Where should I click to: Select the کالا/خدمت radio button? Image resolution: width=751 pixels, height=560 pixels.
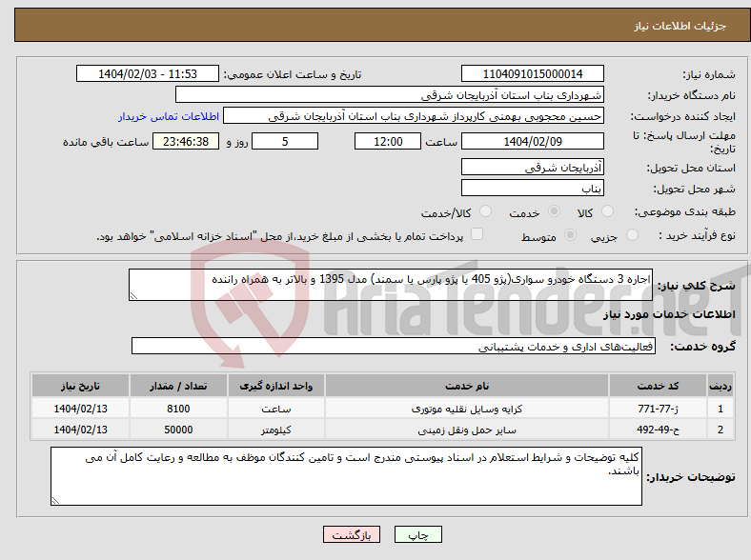pyautogui.click(x=485, y=211)
